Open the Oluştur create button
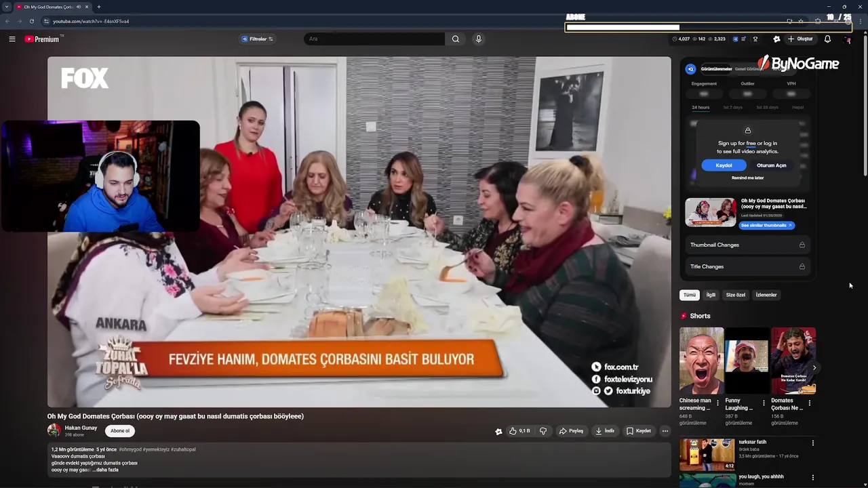The image size is (868, 488). [800, 39]
